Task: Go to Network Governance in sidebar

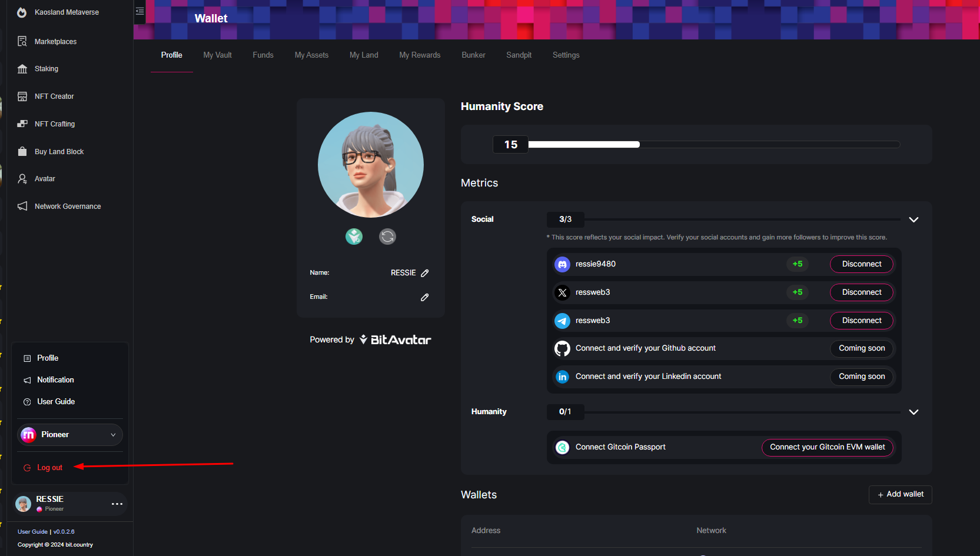Action: (68, 207)
